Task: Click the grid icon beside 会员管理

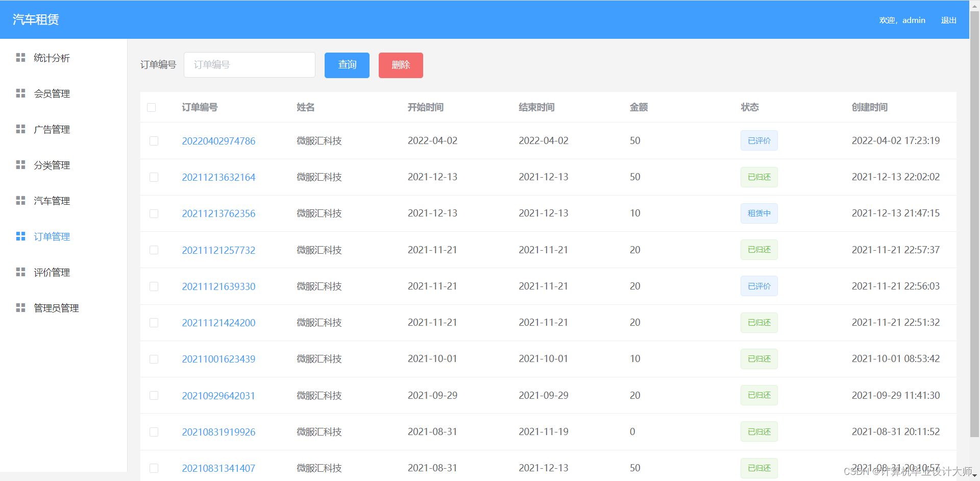Action: (20, 93)
